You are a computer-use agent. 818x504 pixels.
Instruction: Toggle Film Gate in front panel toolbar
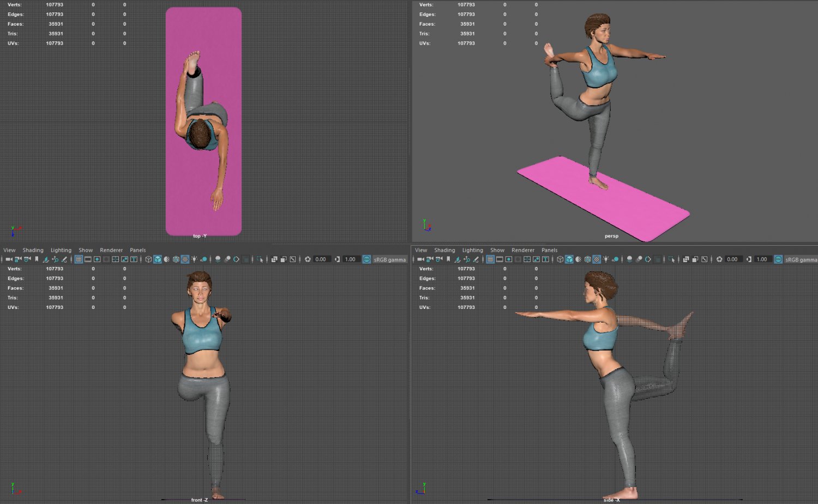tap(88, 259)
